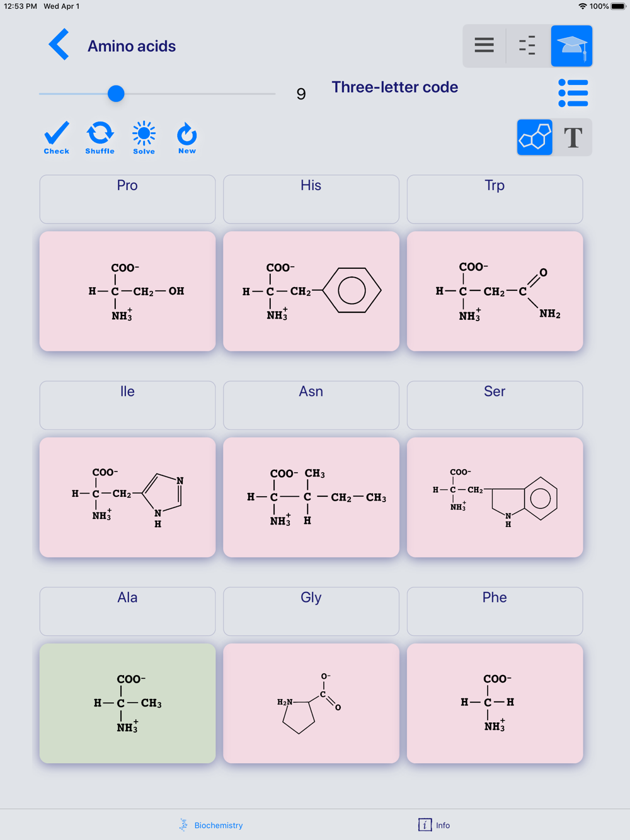Open the blue bulleted list icon
Screen dimensions: 630x840
pos(573,93)
